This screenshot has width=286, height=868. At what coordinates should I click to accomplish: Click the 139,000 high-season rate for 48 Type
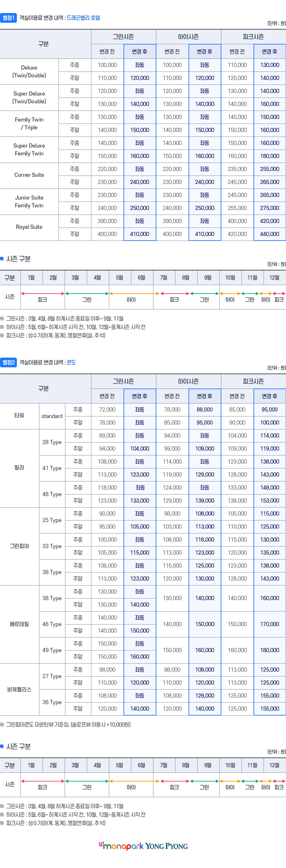205,500
